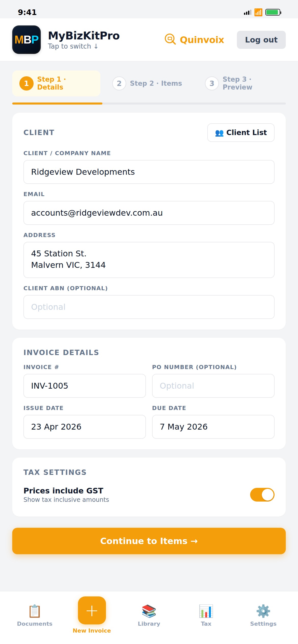This screenshot has width=298, height=644.
Task: Click the Client ABN optional field
Action: coord(149,307)
